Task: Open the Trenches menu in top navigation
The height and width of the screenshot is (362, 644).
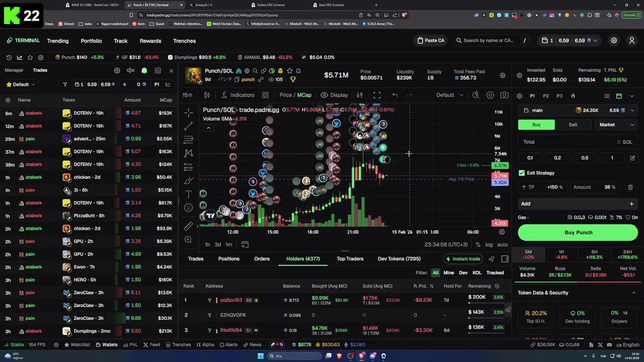Action: 185,41
